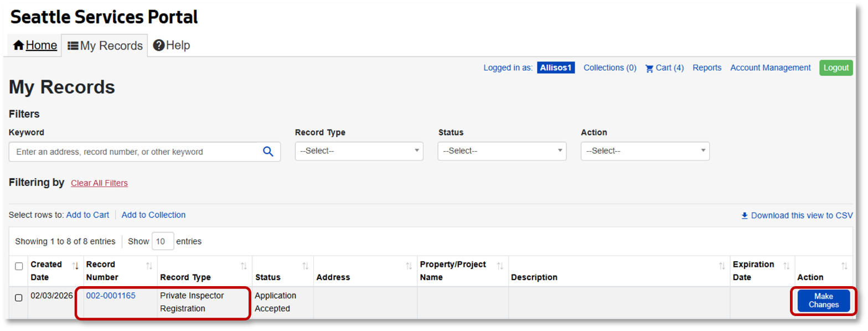
Task: Sort by Created Date column arrows
Action: tap(76, 266)
